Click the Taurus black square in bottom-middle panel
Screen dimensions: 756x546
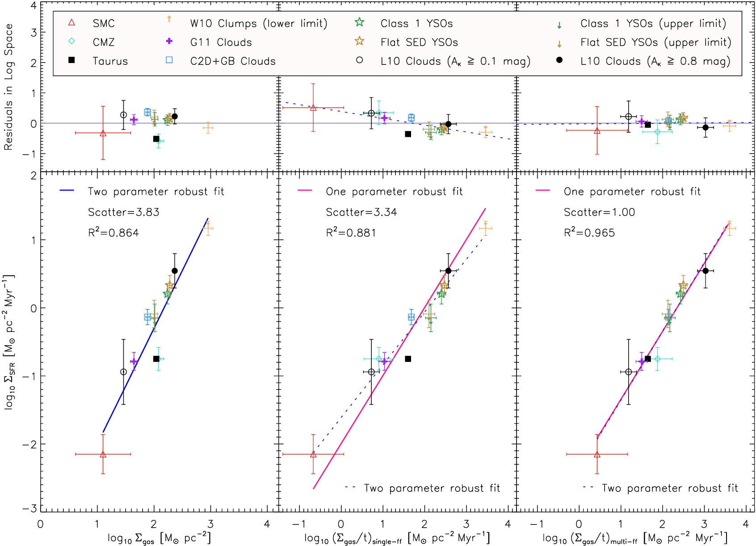tap(408, 359)
